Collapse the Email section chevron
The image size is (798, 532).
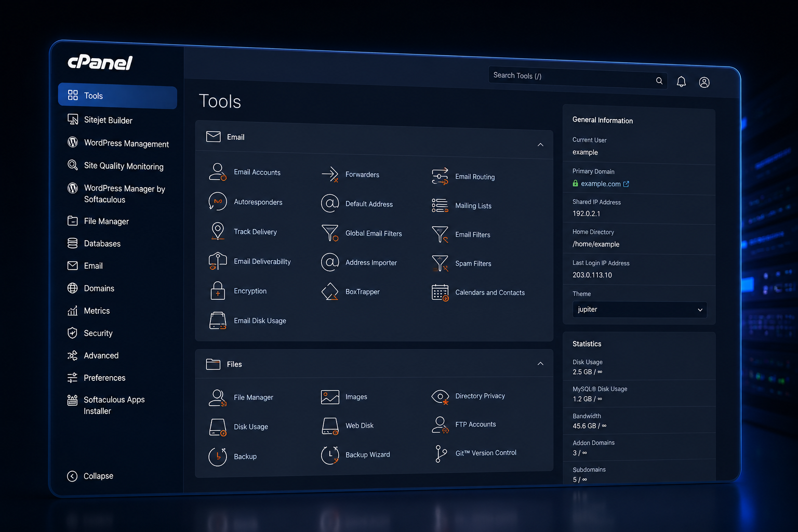pyautogui.click(x=540, y=144)
